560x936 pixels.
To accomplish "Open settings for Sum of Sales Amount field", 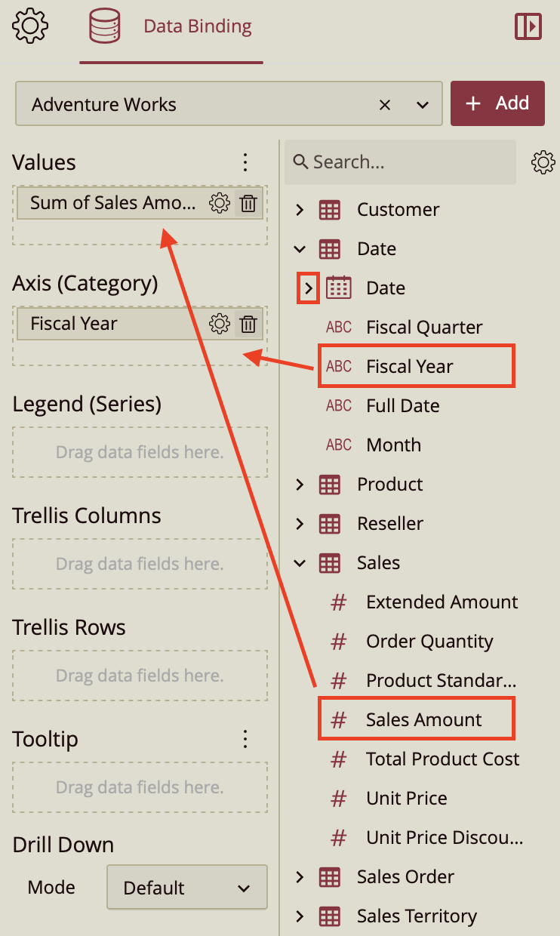I will pyautogui.click(x=219, y=202).
